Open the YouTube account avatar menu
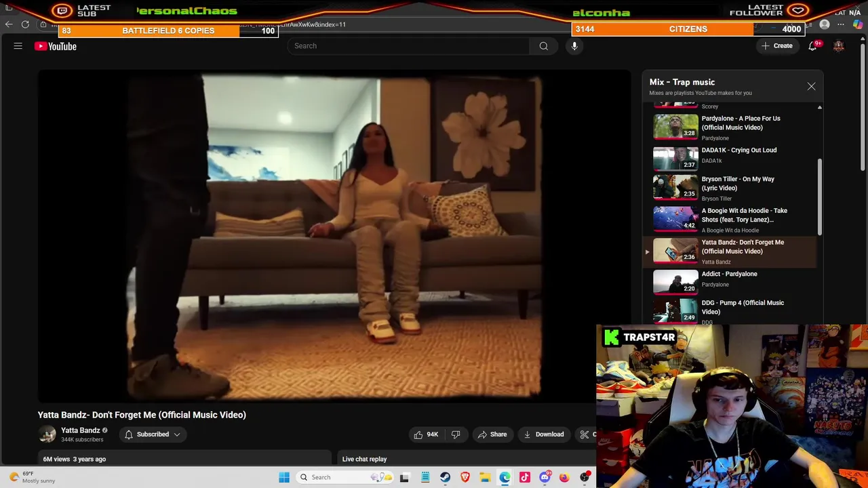This screenshot has width=868, height=488. [839, 46]
